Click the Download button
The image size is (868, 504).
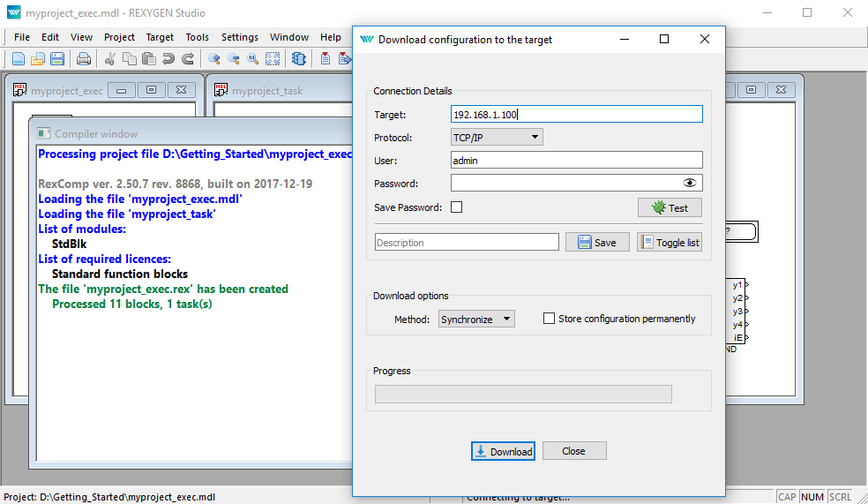[503, 451]
